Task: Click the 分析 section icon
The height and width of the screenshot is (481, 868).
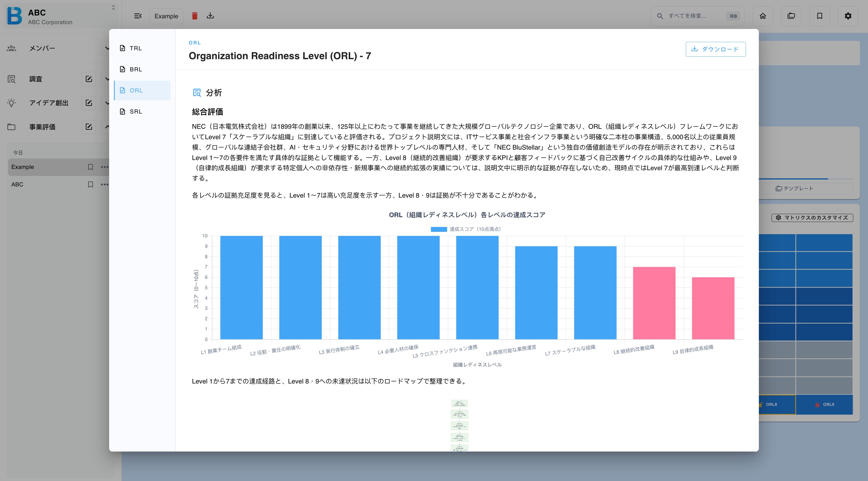Action: [x=197, y=92]
